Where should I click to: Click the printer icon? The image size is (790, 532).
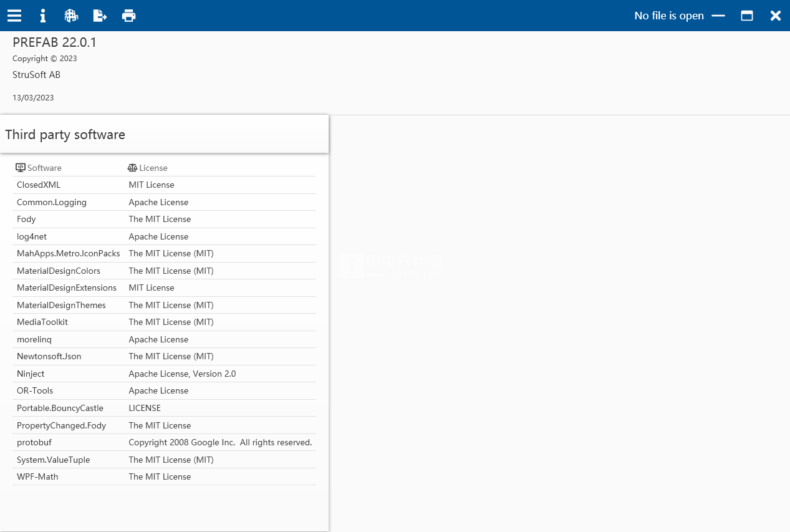128,16
